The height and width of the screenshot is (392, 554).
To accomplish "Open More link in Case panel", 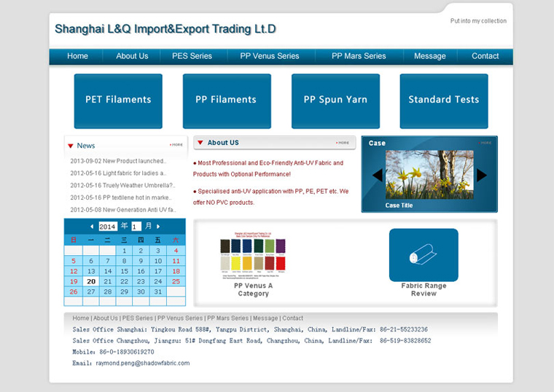I will pyautogui.click(x=485, y=143).
